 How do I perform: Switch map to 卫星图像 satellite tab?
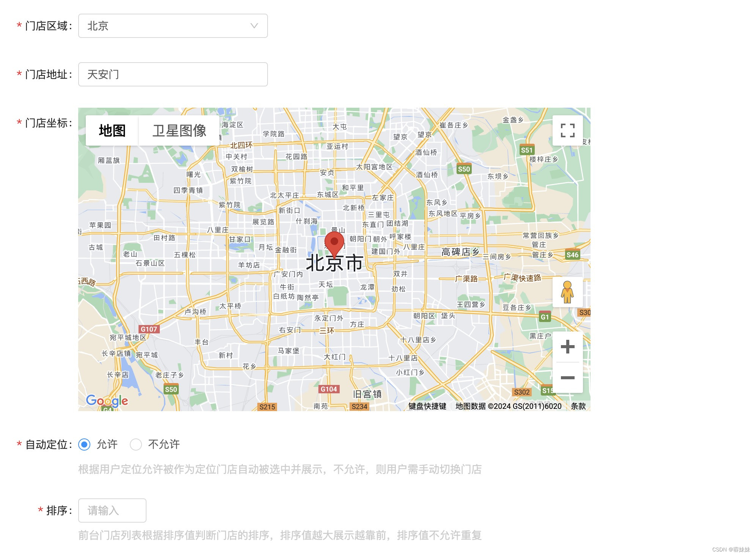(x=179, y=130)
